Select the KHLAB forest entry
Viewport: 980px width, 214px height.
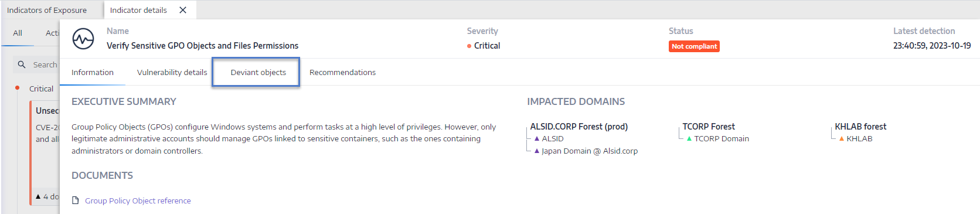pos(860,127)
